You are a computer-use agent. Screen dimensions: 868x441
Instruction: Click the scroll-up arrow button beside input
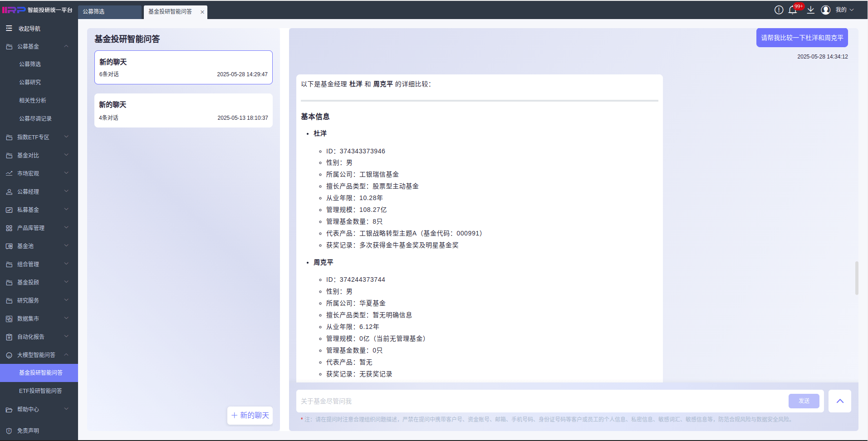(840, 401)
